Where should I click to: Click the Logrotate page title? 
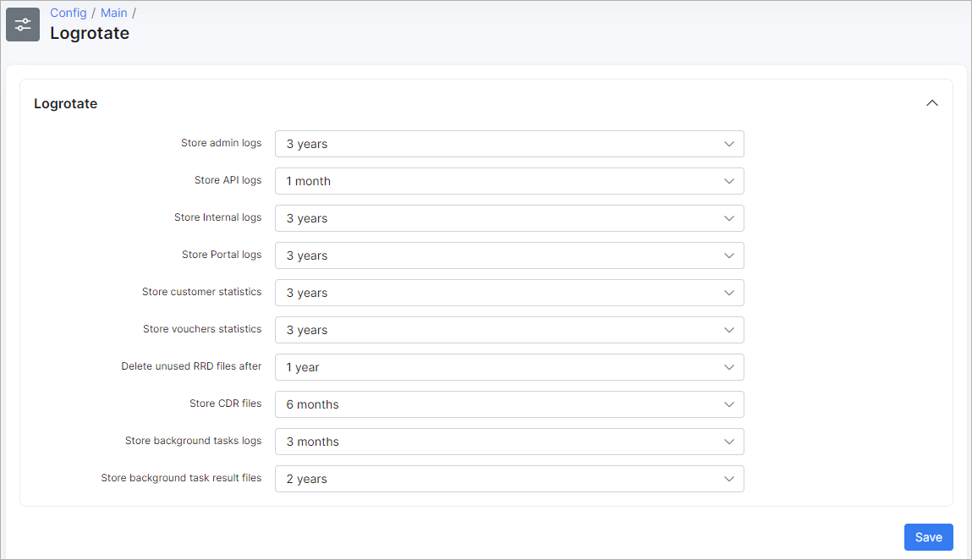click(x=90, y=33)
